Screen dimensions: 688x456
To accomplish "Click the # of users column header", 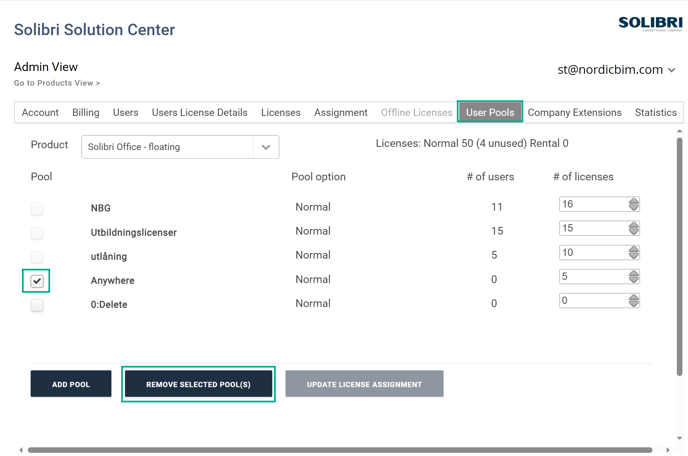I will [490, 177].
